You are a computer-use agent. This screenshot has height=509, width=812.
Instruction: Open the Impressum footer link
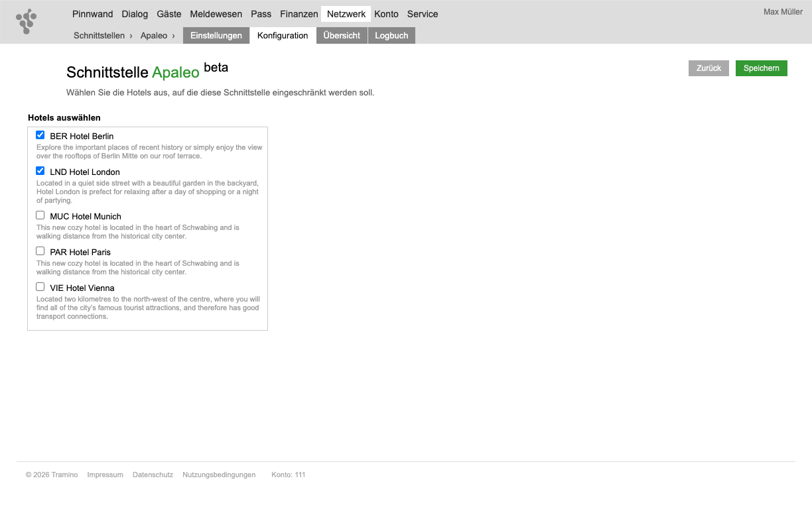coord(105,475)
